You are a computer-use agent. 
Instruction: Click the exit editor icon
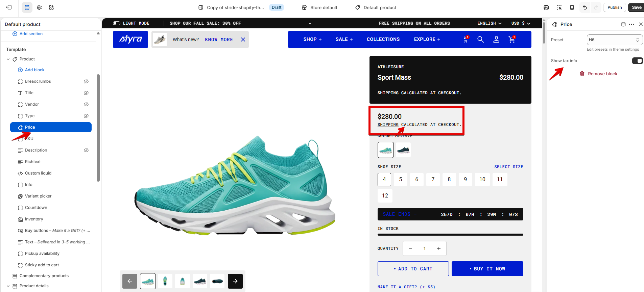click(9, 7)
